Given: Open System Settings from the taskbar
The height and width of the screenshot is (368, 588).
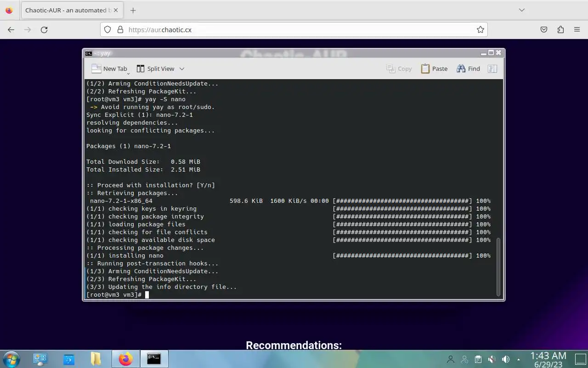Looking at the screenshot, I should (x=40, y=359).
